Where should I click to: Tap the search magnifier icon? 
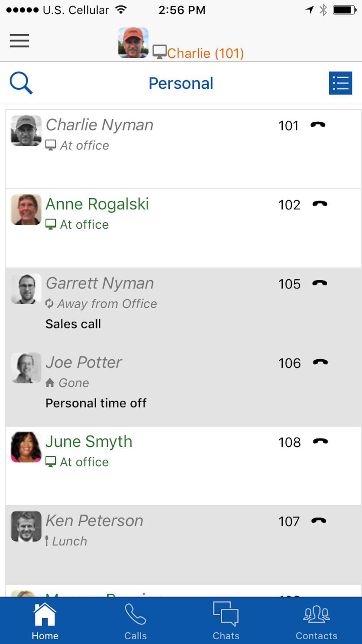[21, 83]
